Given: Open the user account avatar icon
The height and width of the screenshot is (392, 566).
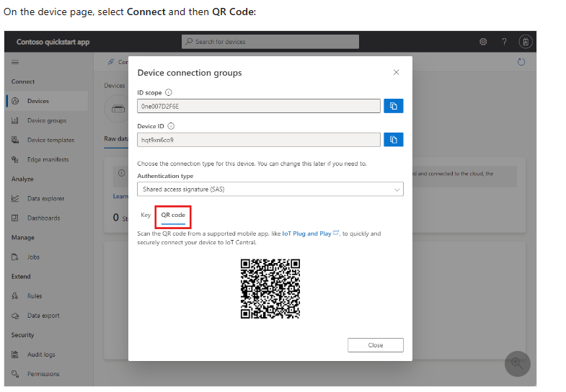Looking at the screenshot, I should coord(526,42).
